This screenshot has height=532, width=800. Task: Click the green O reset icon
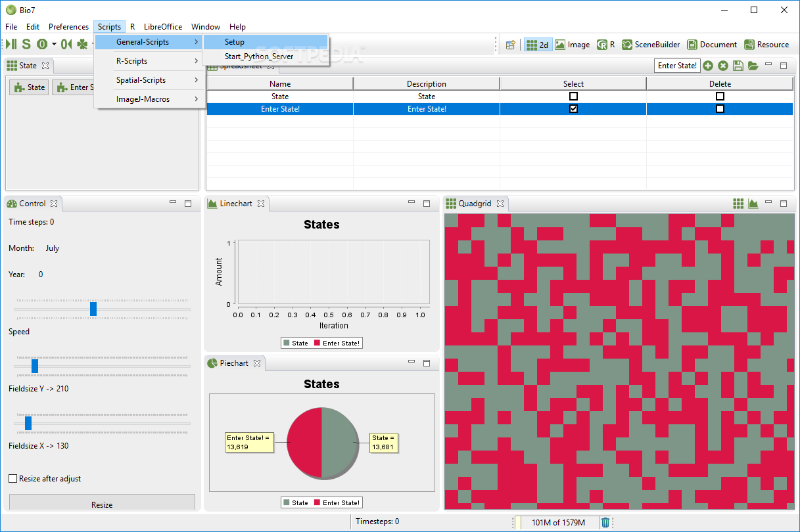coord(42,44)
